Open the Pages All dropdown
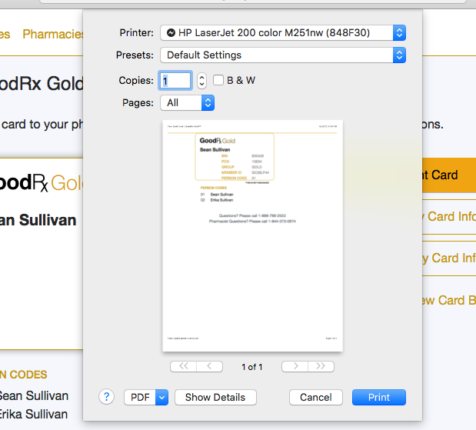Screen dimensions: 476x430 [187, 103]
